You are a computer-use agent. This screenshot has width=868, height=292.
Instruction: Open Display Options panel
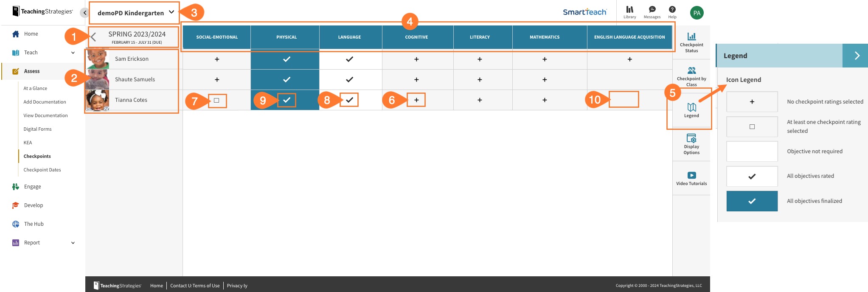691,144
